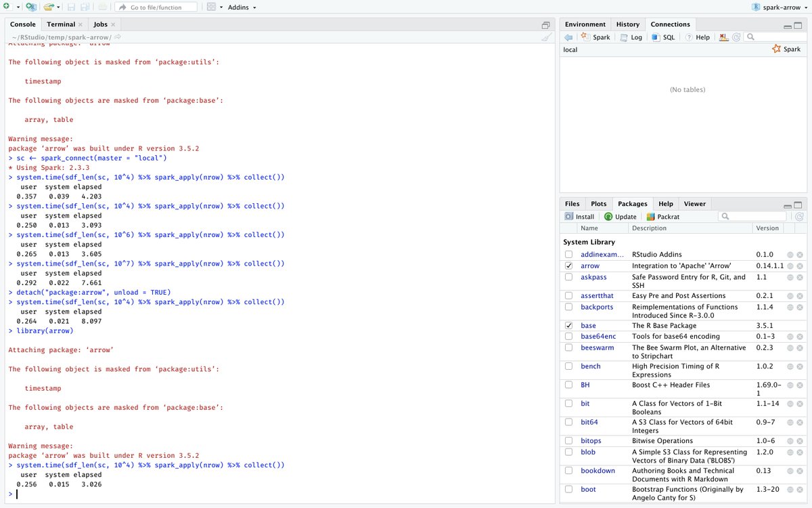Click the web globe icon for askpass
Screen dimensions: 812x508
coord(790,277)
